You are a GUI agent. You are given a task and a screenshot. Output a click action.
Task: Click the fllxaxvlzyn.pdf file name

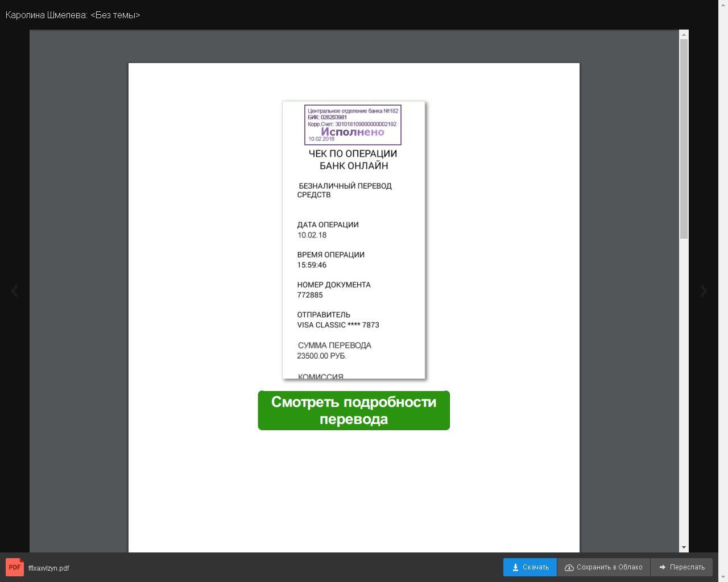point(49,568)
